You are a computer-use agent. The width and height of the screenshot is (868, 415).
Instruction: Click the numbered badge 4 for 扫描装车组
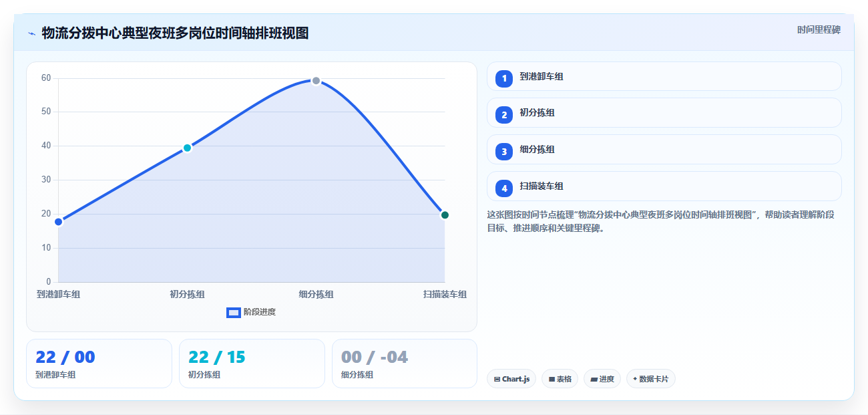(504, 188)
